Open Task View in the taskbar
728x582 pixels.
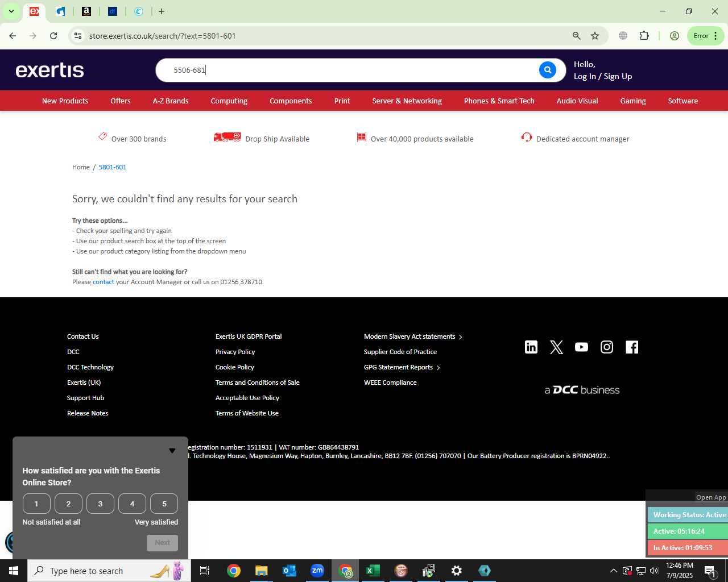(205, 571)
